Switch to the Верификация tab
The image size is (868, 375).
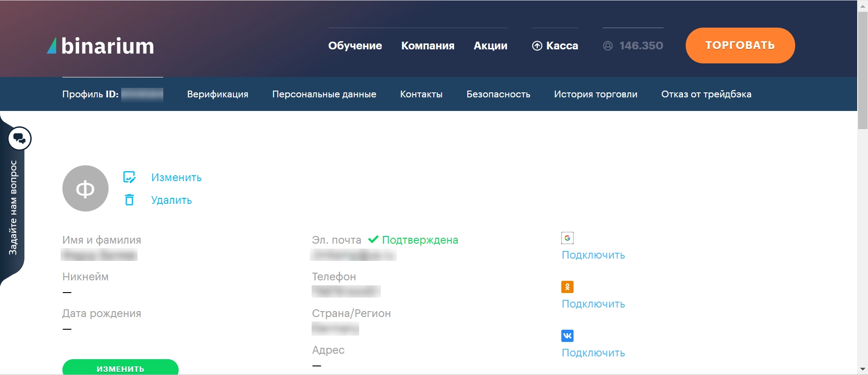(218, 94)
